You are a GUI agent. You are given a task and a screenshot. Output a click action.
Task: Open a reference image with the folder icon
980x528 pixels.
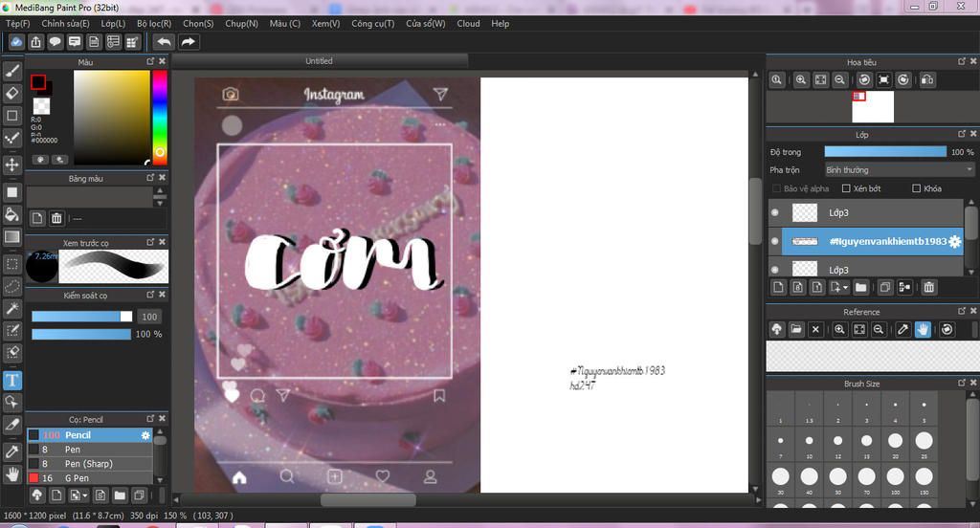(795, 329)
